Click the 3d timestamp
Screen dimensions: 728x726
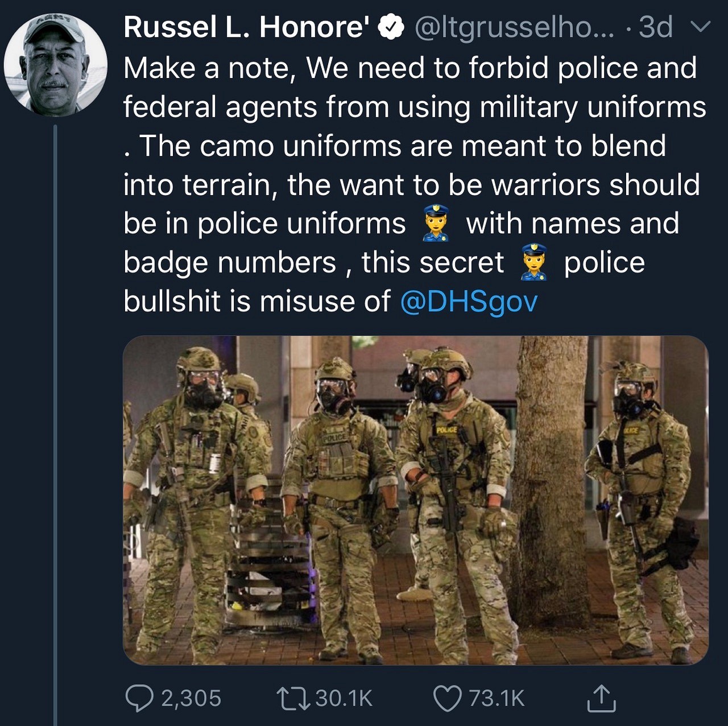655,27
